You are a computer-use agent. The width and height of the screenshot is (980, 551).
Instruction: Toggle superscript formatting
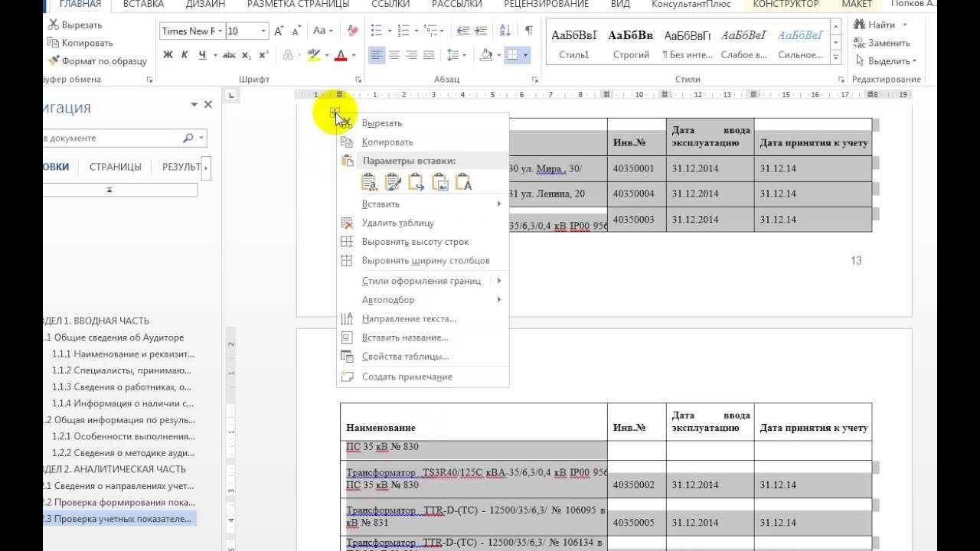click(x=263, y=55)
